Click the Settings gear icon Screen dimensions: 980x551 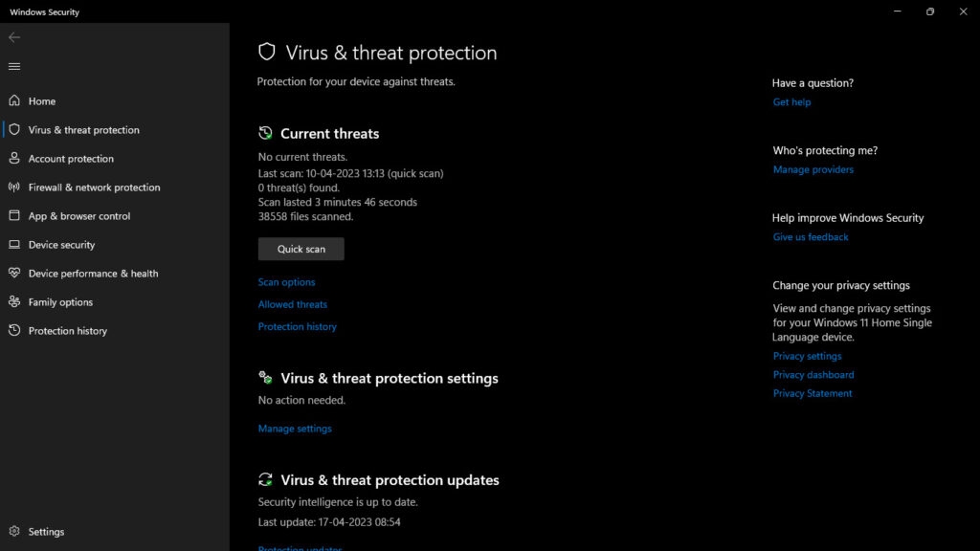(14, 532)
